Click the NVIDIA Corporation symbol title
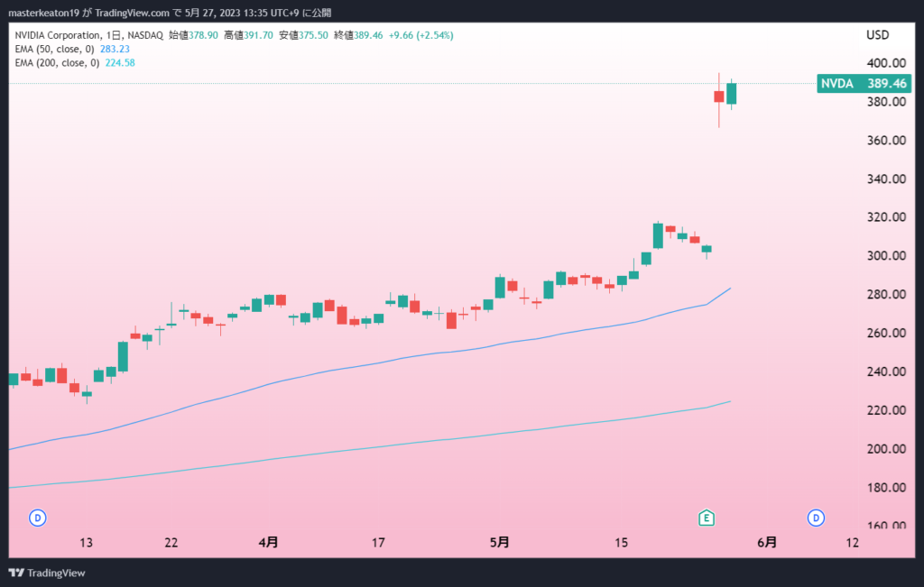 point(58,35)
